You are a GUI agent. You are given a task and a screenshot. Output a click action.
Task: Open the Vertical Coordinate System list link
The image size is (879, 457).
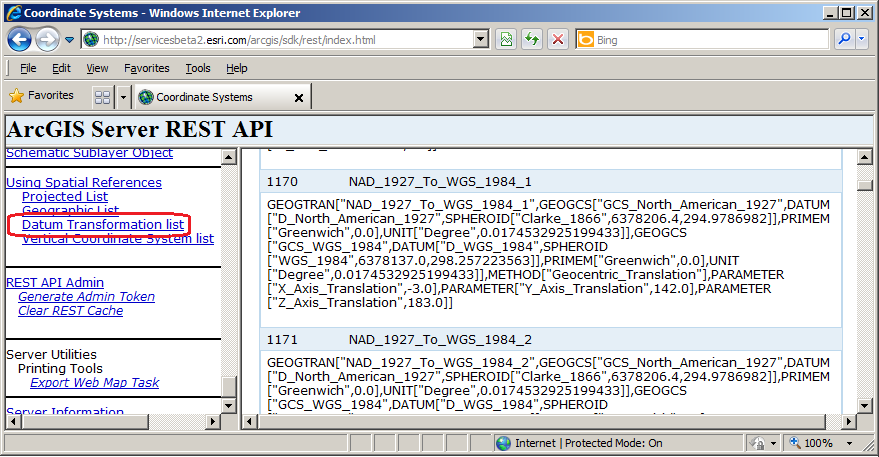pyautogui.click(x=118, y=239)
